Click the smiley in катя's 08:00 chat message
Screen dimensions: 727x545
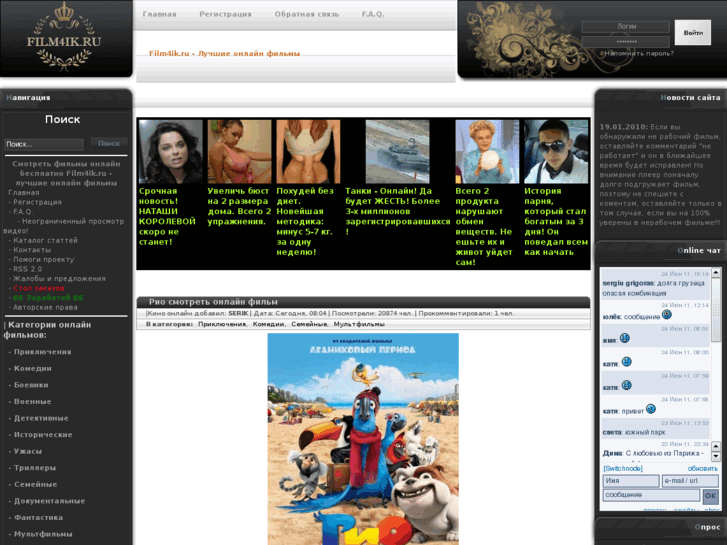(626, 361)
